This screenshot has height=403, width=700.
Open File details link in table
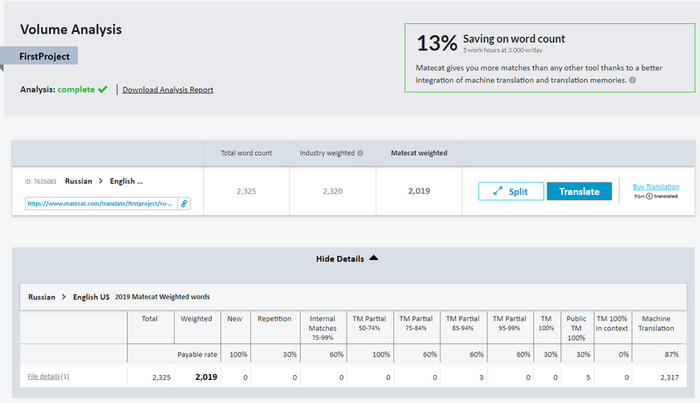click(x=45, y=376)
